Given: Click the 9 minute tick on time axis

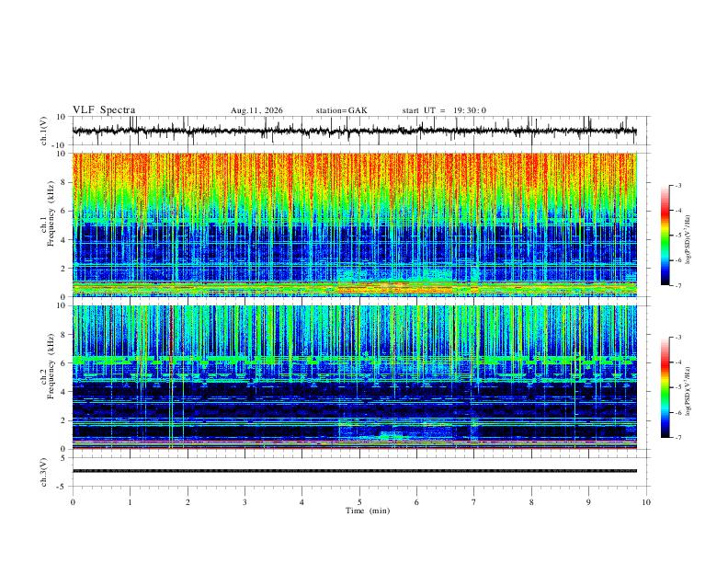Looking at the screenshot, I should [x=588, y=502].
